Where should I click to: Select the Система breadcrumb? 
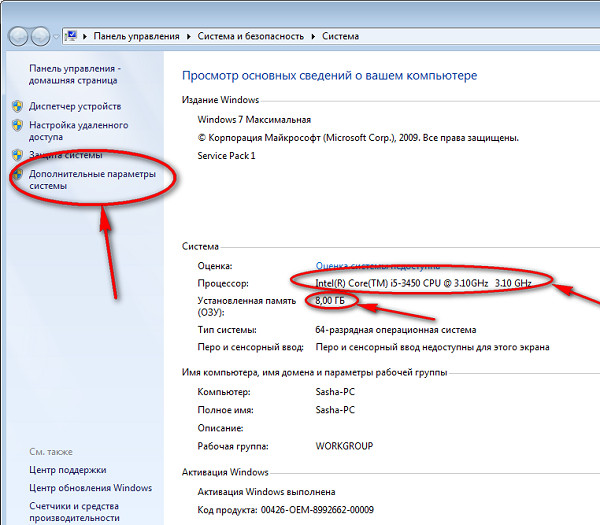[x=340, y=36]
